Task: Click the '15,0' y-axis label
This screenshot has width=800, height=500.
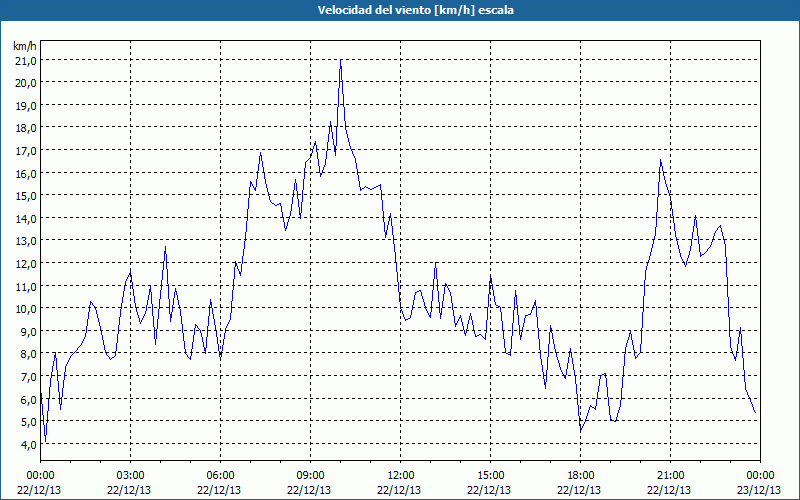Action: (26, 196)
